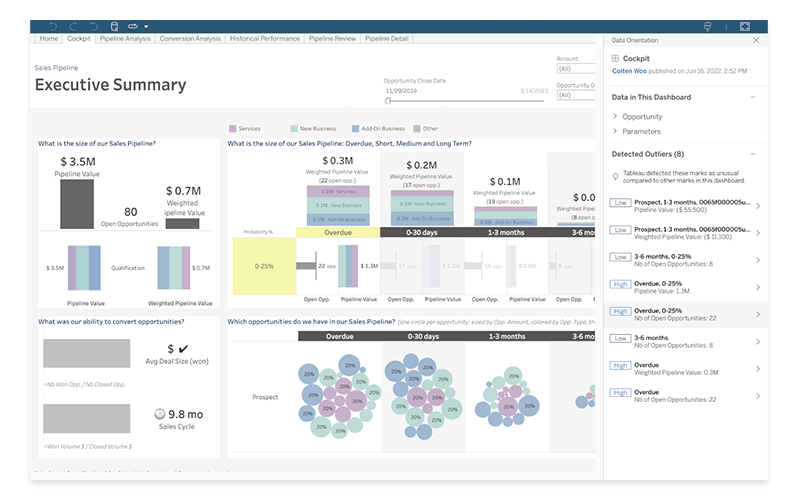Select the High Overdue, 0-25% Pipeline Value outlier
The width and height of the screenshot is (800, 500).
coord(685,288)
